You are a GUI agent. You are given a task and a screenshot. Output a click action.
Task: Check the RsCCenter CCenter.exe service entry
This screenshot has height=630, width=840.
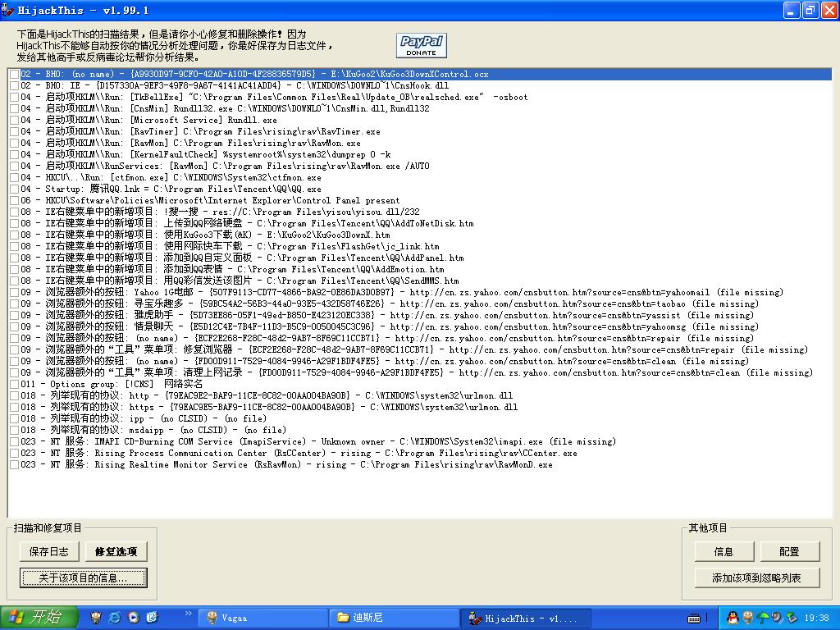[x=15, y=453]
